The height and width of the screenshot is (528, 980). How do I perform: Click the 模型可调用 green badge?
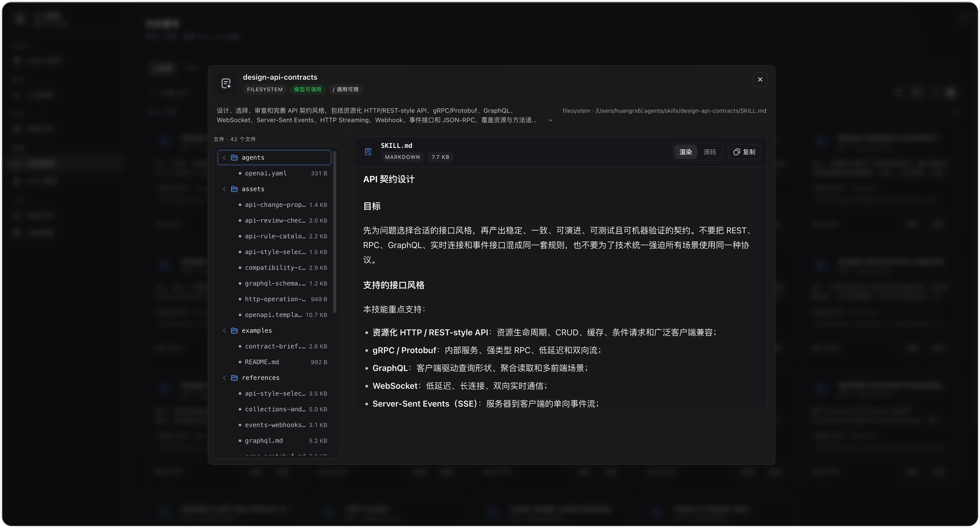pos(307,89)
